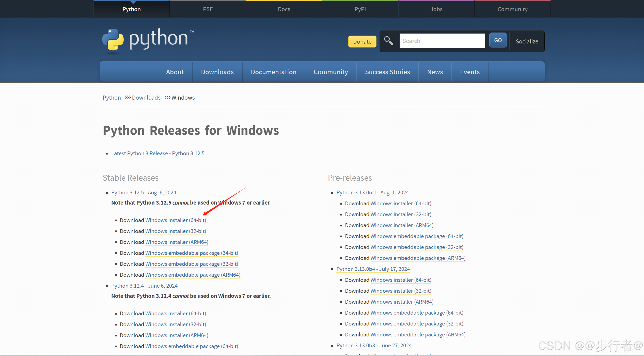
Task: Download 3.12.5 Windows embeddable package (32-bit)
Action: (x=192, y=264)
